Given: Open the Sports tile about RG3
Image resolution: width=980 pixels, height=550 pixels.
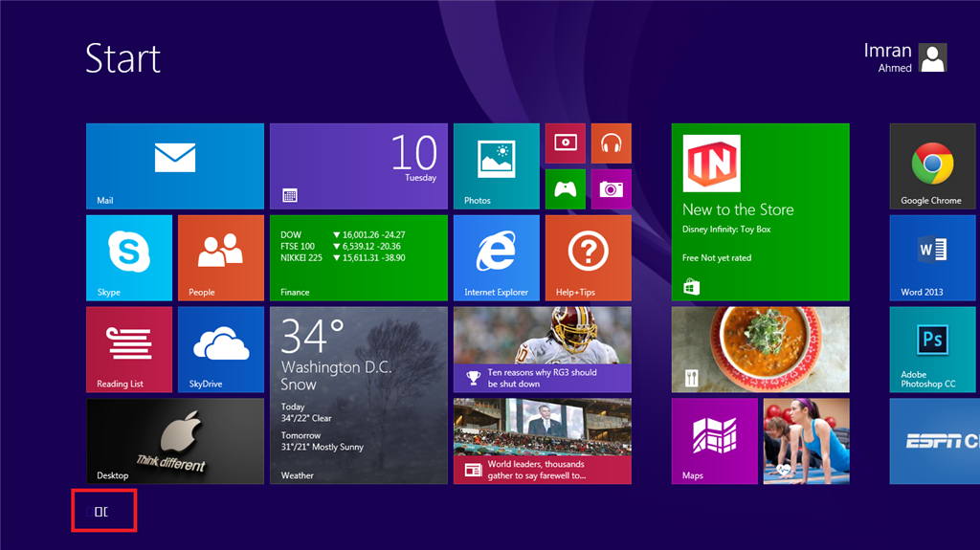Looking at the screenshot, I should [x=543, y=349].
